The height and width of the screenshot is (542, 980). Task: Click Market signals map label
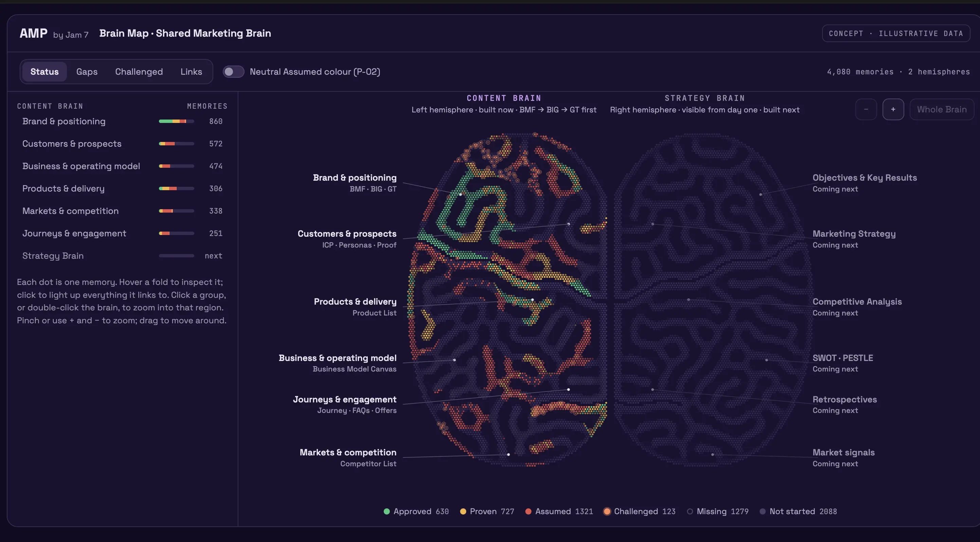coord(843,453)
